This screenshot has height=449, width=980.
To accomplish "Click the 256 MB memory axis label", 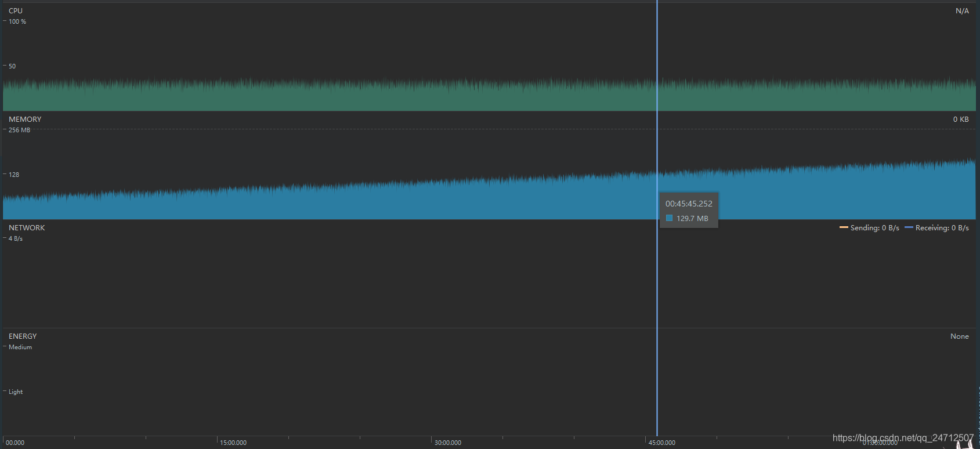I will pyautogui.click(x=19, y=130).
